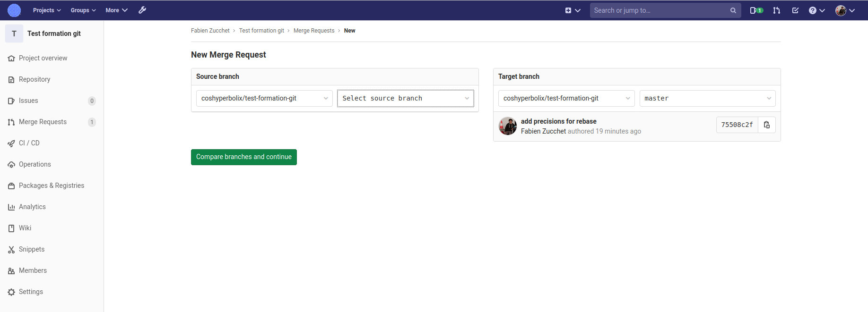
Task: Open the help question mark menu
Action: pyautogui.click(x=816, y=10)
